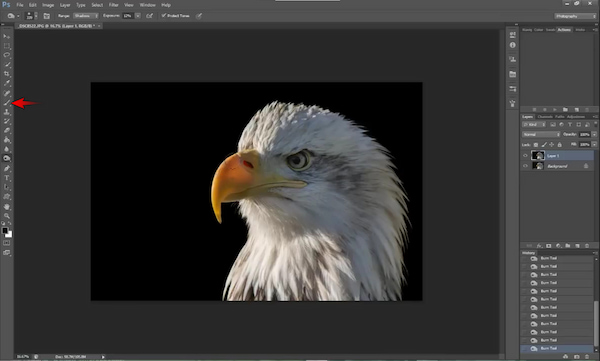600x361 pixels.
Task: Switch to the Paths tab
Action: (560, 117)
